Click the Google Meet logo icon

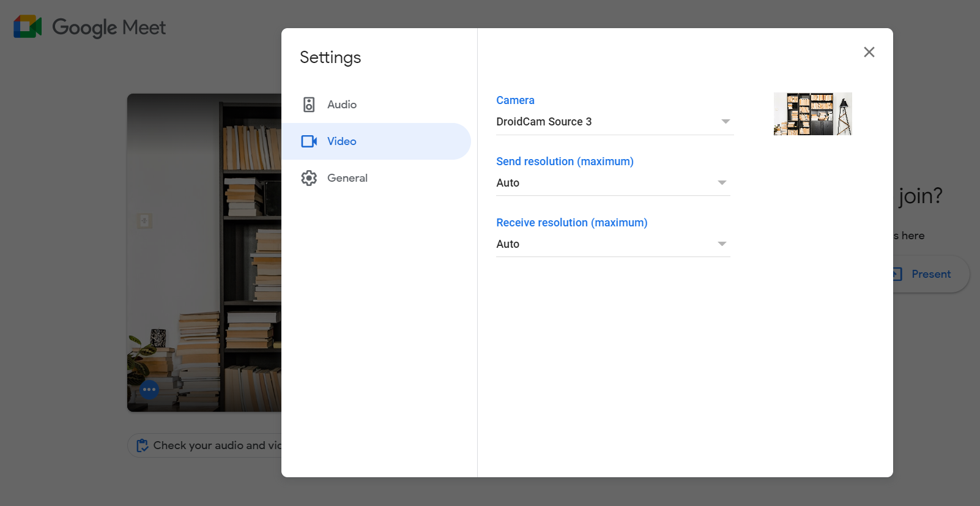pos(28,27)
